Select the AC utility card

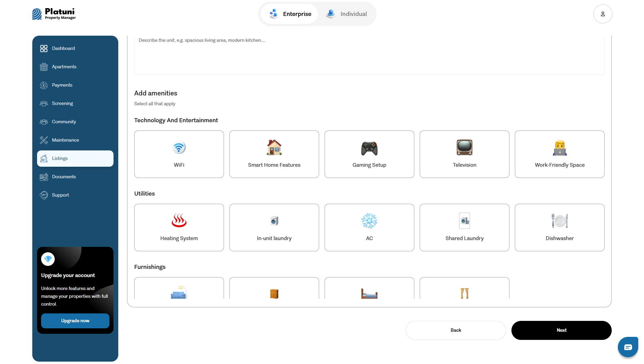pos(369,227)
